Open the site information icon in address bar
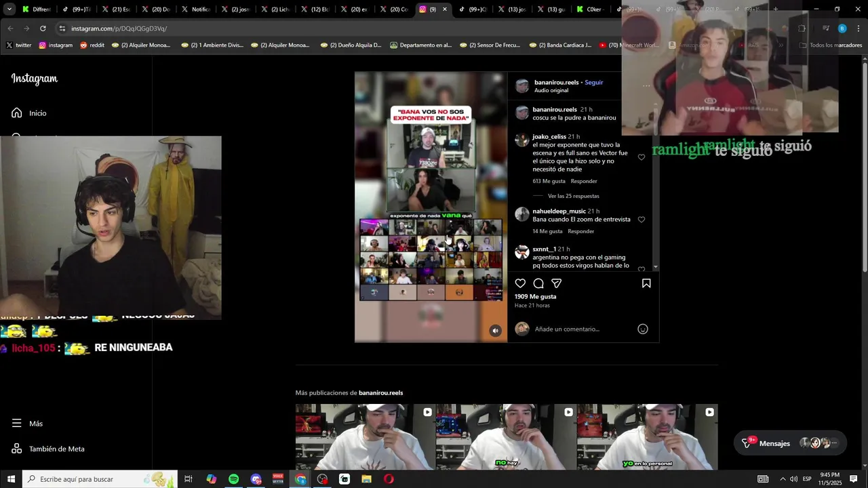 tap(62, 28)
